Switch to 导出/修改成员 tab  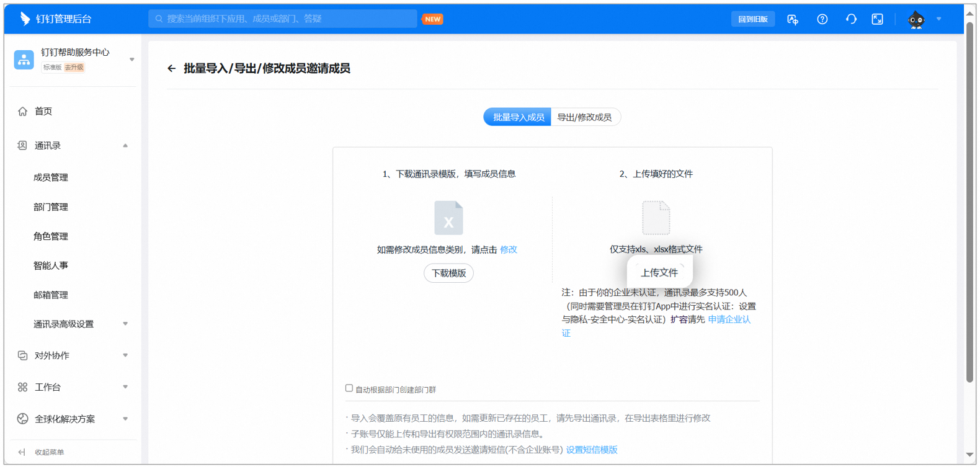click(585, 117)
